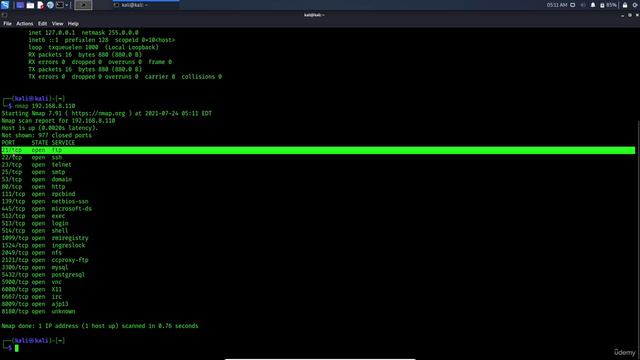
Task: Click the 05:11 AM panel clock
Action: tap(557, 5)
